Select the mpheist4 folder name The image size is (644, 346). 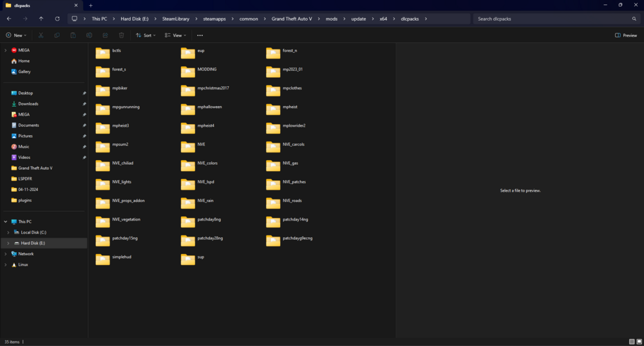click(206, 126)
